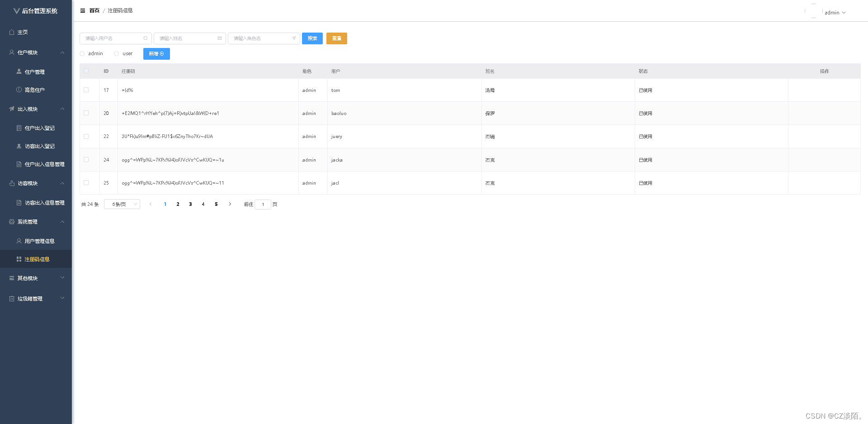Click the icon beside 访客模块
The image size is (868, 424).
coord(12,183)
